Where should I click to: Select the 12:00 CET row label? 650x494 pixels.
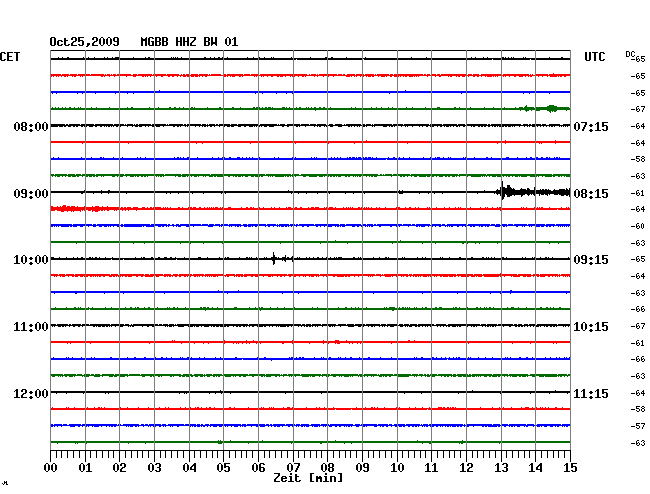[31, 393]
